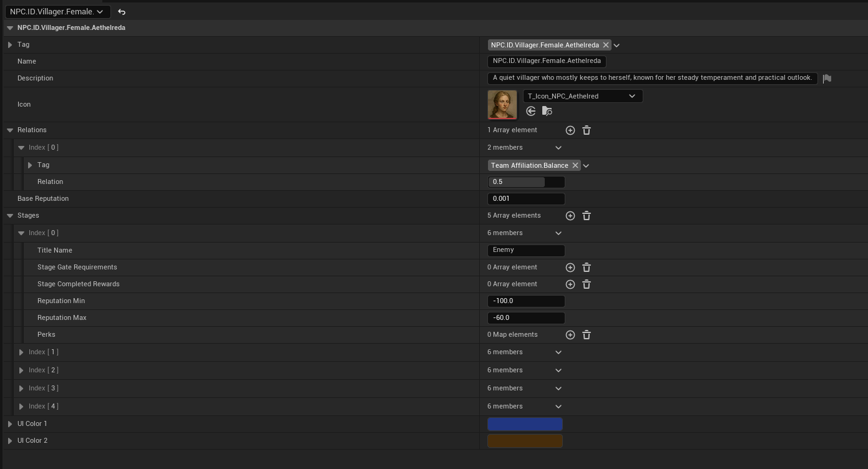Remove the Team Affiliation.Balance tag
The image size is (868, 469).
(x=575, y=165)
